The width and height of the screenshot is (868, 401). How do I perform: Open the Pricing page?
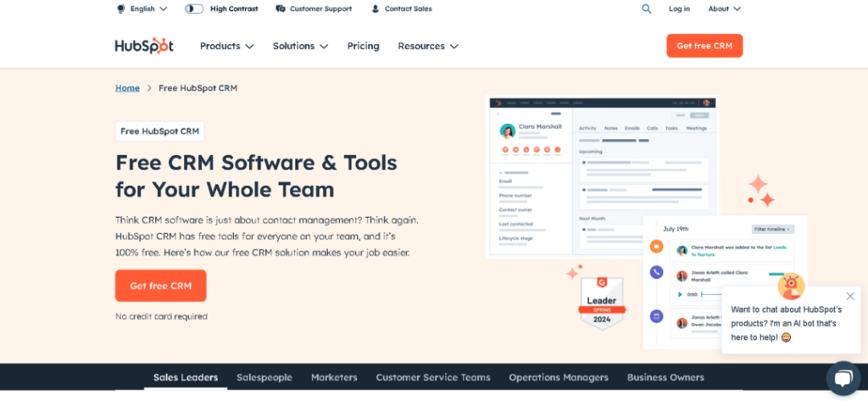pos(363,46)
